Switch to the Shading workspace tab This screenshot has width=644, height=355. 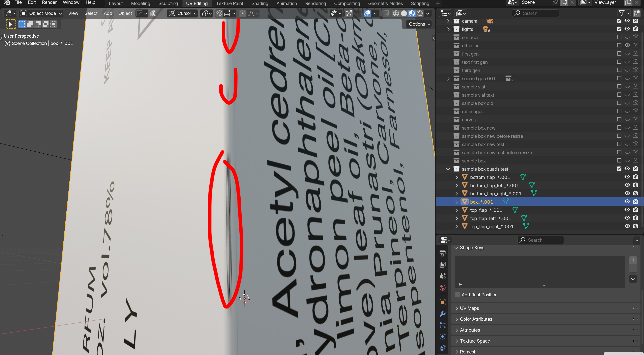point(259,4)
